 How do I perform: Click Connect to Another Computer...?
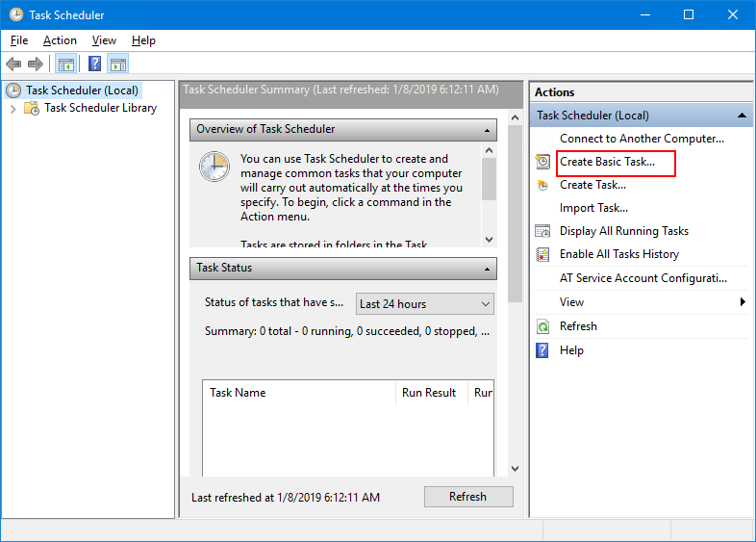pyautogui.click(x=642, y=139)
